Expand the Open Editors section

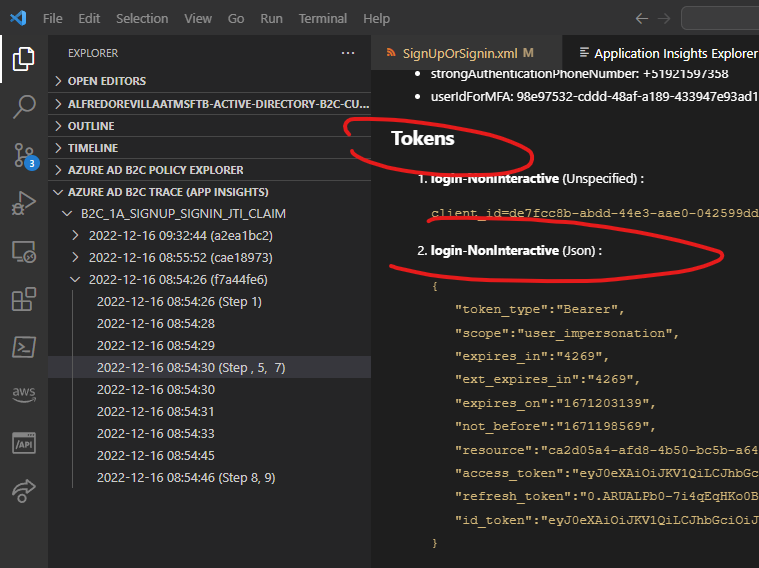(210, 81)
